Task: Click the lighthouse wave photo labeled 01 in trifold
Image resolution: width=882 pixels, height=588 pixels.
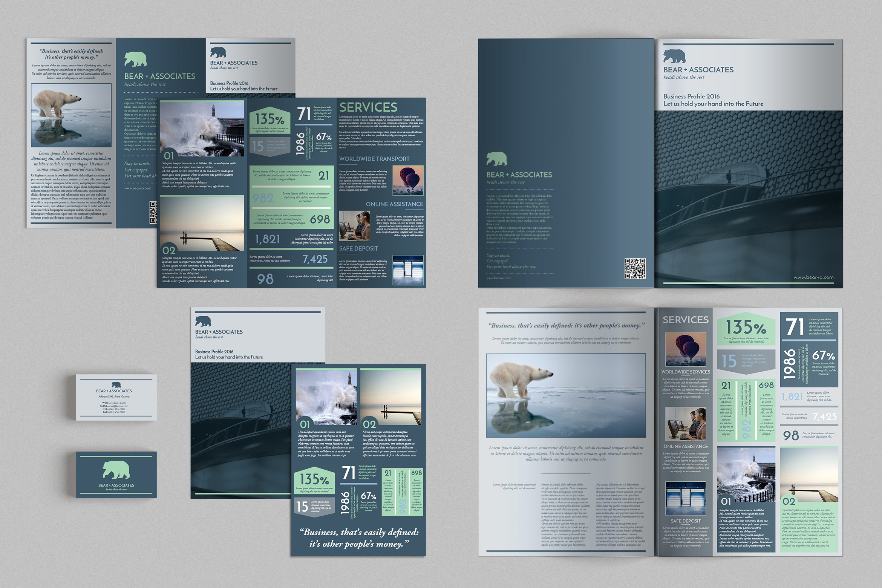Action: click(202, 129)
